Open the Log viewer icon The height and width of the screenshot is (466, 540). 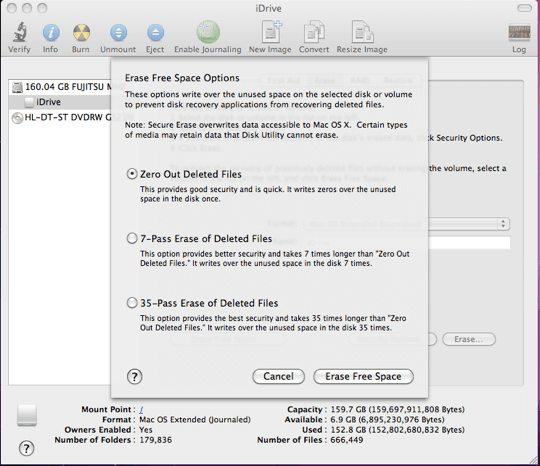(519, 32)
